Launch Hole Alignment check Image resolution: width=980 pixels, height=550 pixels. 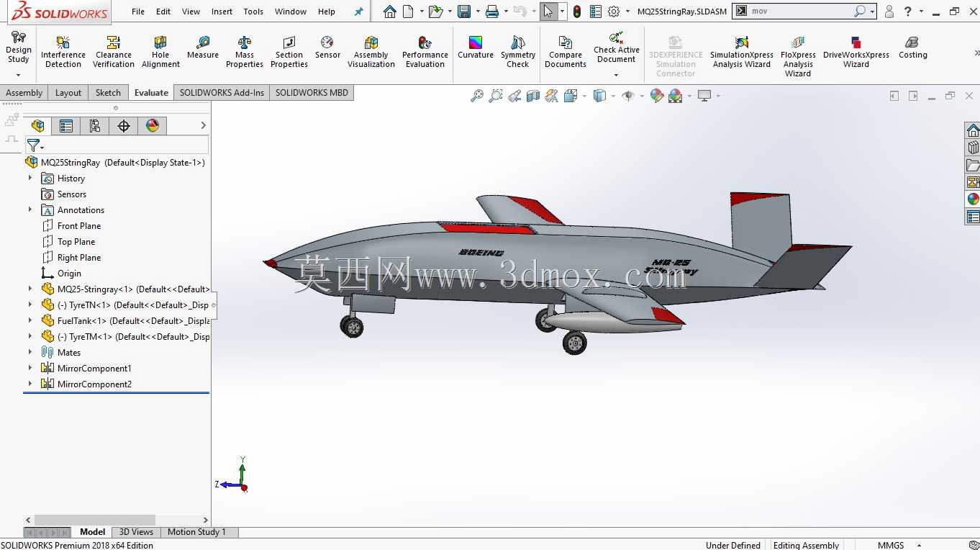pyautogui.click(x=160, y=52)
